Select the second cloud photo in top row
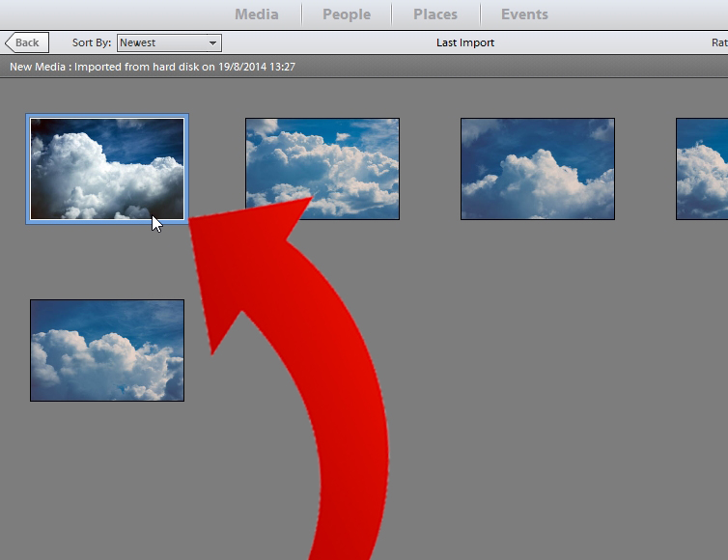Screen dimensions: 728x560 322,169
